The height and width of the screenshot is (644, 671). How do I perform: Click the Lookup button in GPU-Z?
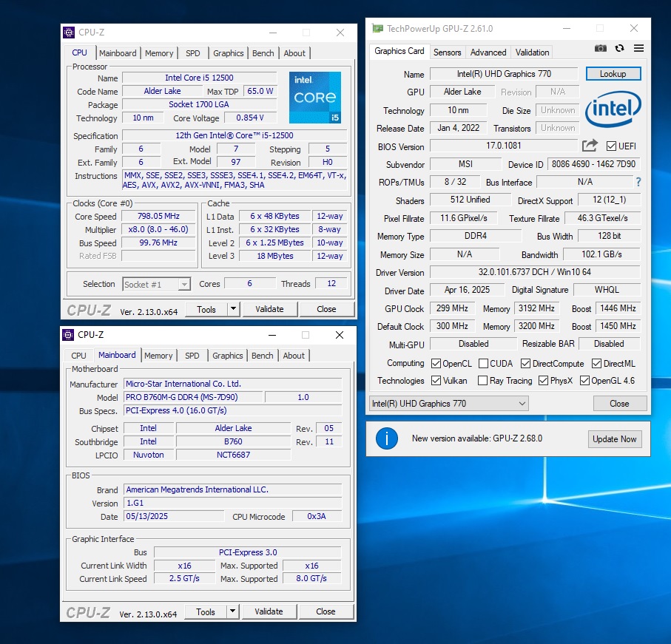[613, 73]
